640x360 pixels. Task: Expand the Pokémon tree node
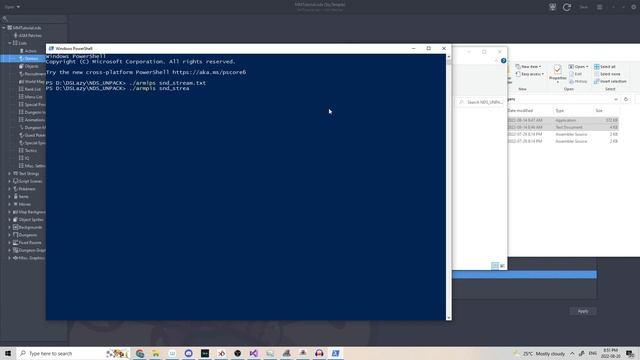pyautogui.click(x=10, y=189)
